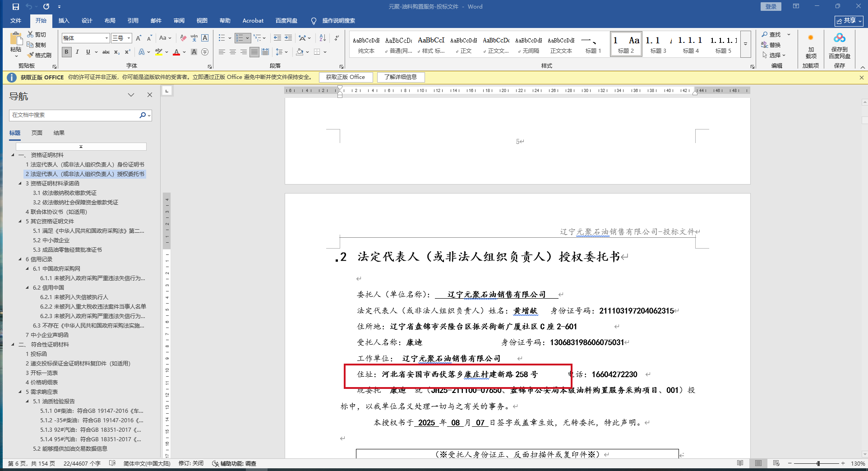
Task: Toggle justified paragraph alignment
Action: click(x=254, y=52)
